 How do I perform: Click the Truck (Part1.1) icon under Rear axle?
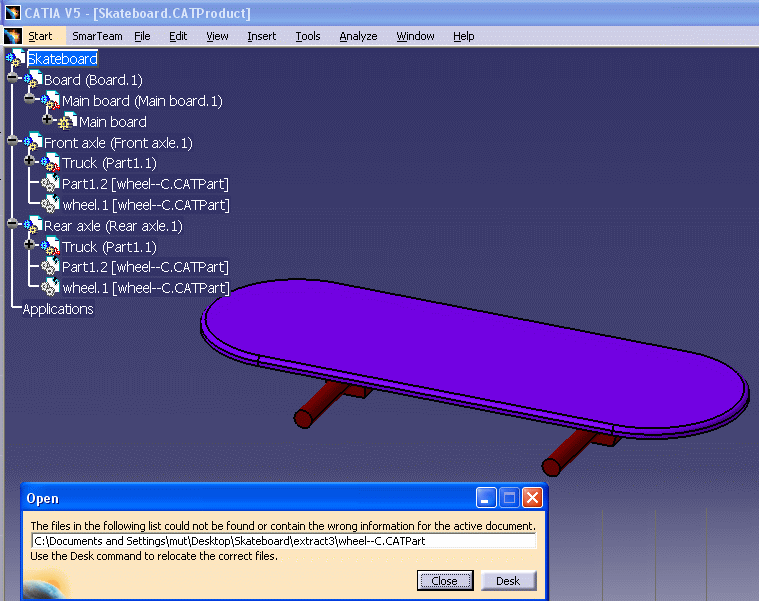50,246
